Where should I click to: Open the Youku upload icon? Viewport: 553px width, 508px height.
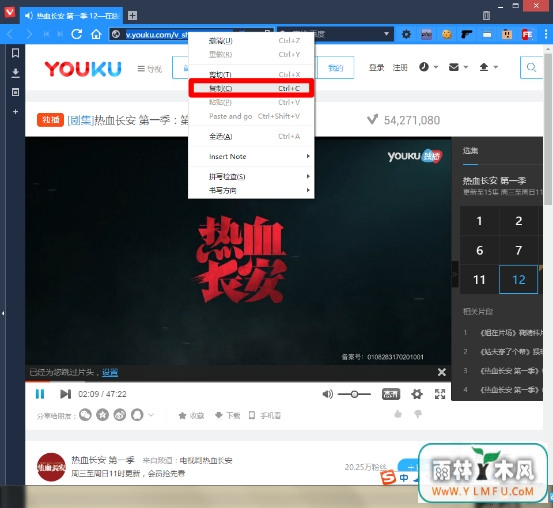click(x=484, y=67)
